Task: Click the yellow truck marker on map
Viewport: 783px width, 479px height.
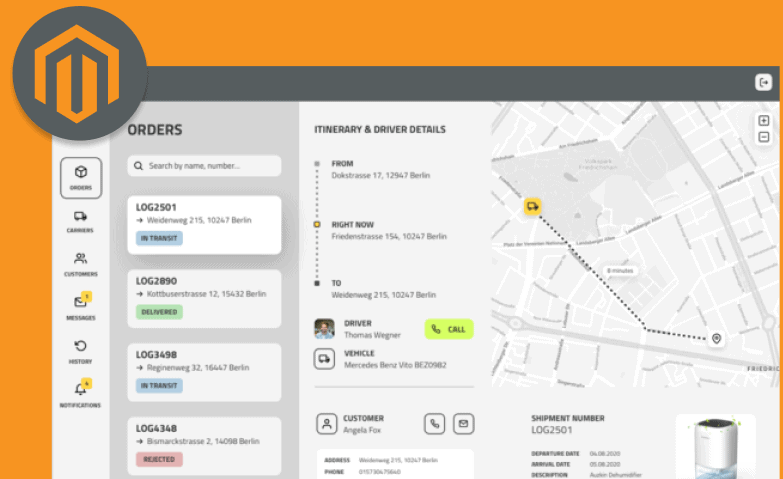Action: [532, 206]
